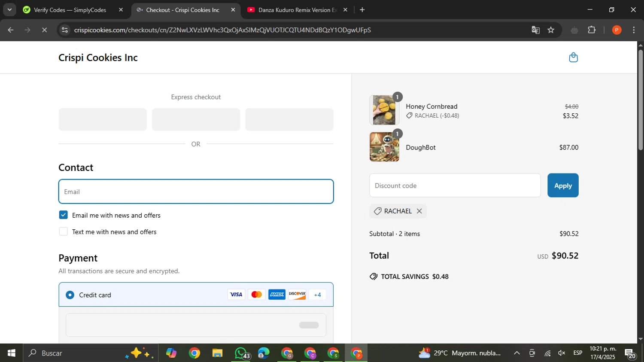Click the Subtotal · 2 items label
644x362 pixels.
(395, 234)
